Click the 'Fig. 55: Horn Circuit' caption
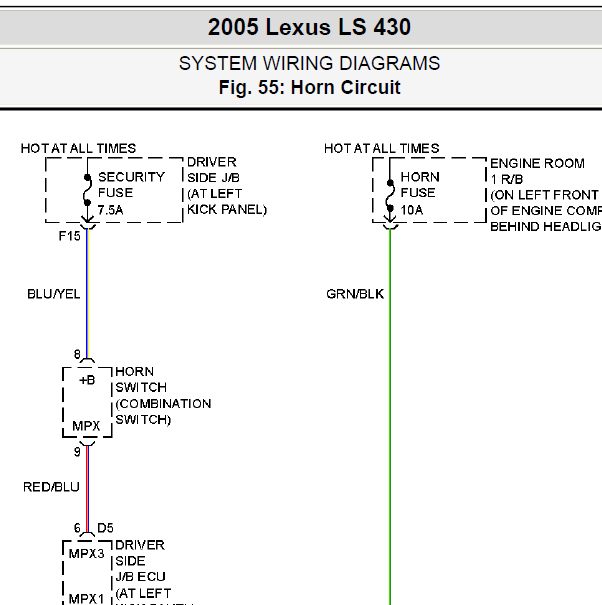The width and height of the screenshot is (602, 605). point(309,87)
